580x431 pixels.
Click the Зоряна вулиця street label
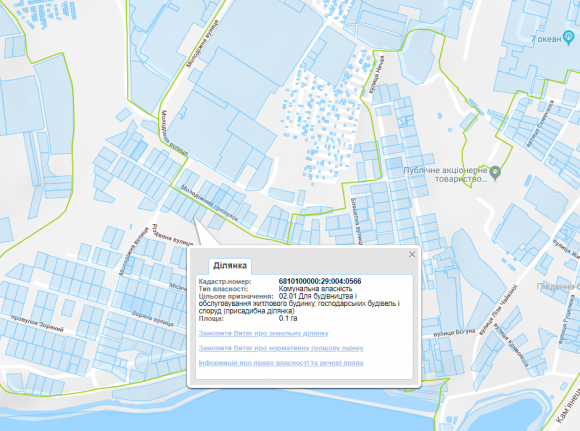tap(152, 319)
